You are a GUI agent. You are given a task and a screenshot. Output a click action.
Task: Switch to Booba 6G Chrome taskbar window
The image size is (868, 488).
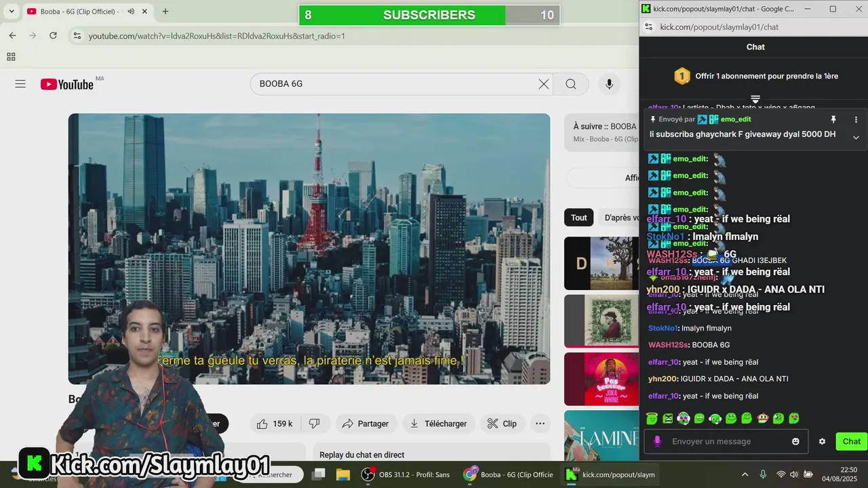pos(509,474)
